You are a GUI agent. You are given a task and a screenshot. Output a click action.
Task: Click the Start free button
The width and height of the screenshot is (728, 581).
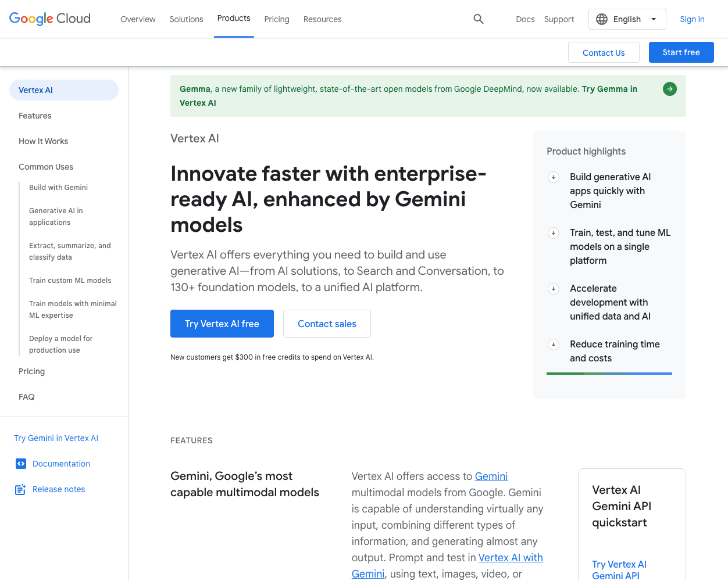[681, 52]
